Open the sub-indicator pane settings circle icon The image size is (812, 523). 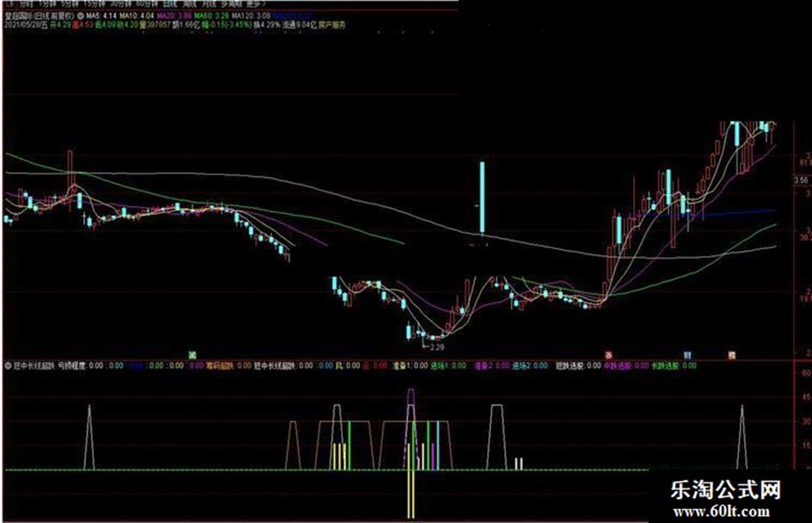[8, 366]
